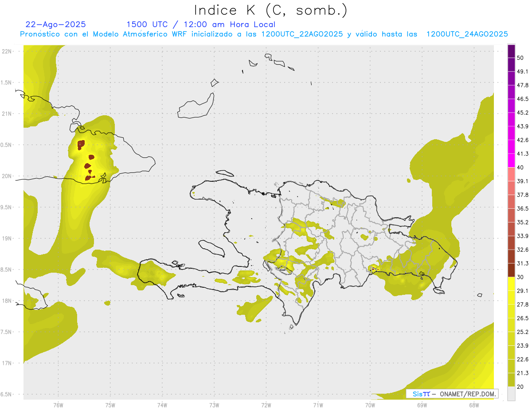Click the dark brown swatch between 30 and 31.3
Viewport: 532px width, 411px height.
(x=511, y=270)
